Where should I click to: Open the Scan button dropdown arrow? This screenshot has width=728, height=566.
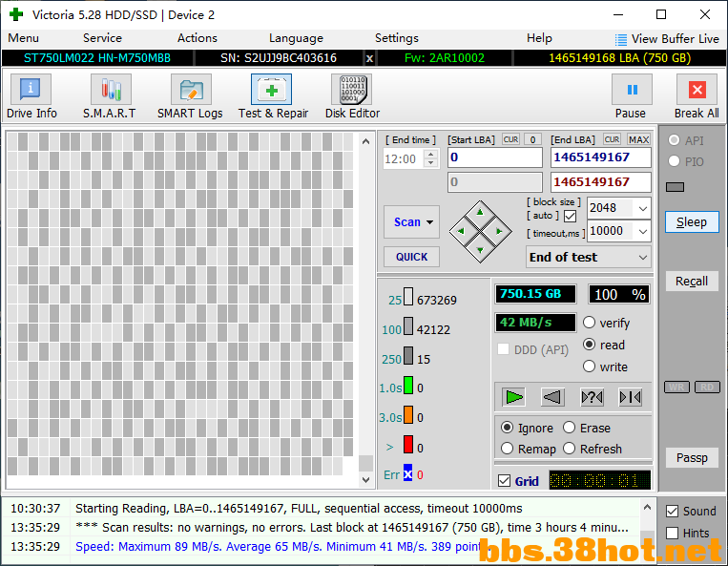coord(430,222)
